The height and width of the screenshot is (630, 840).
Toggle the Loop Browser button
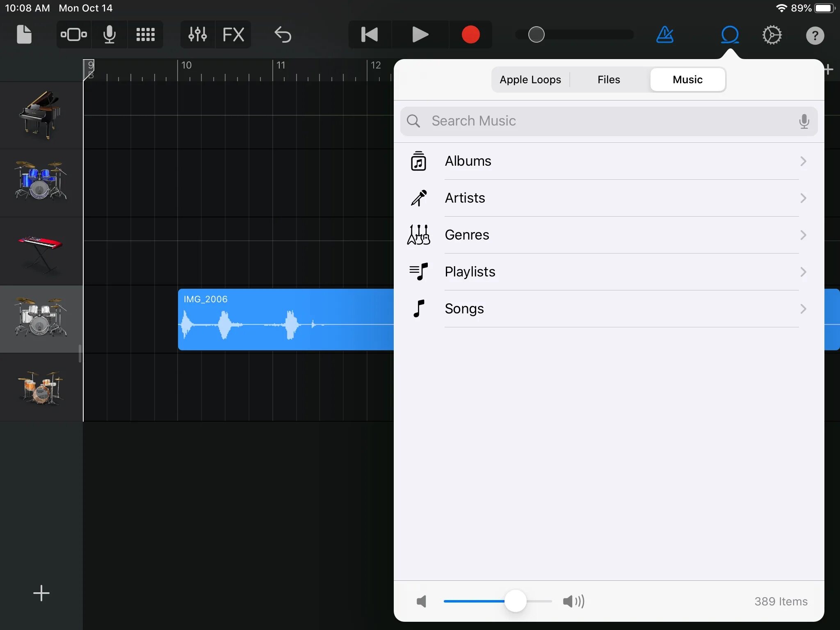pyautogui.click(x=730, y=35)
